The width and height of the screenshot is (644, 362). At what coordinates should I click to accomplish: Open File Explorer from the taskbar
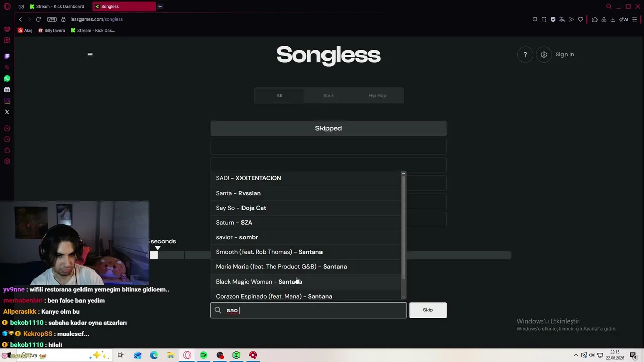171,355
